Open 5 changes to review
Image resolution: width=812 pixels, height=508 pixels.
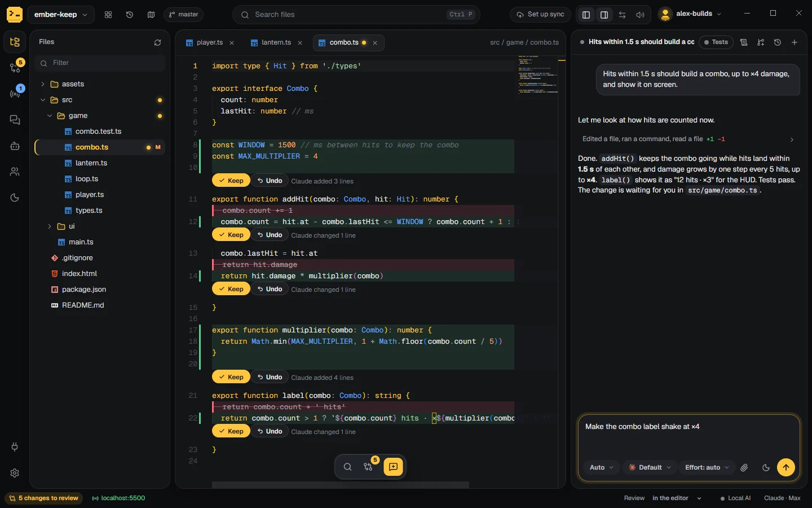(x=44, y=498)
